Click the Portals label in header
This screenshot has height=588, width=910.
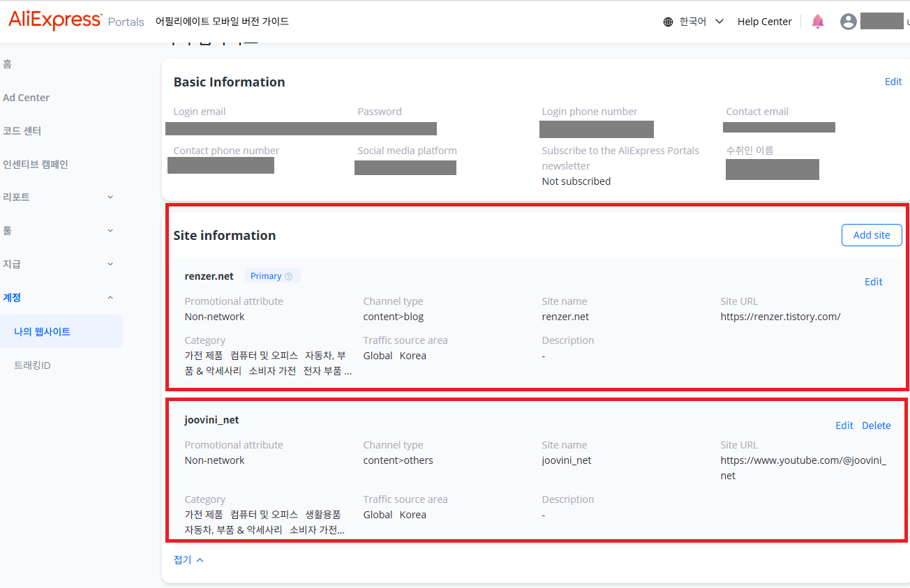pos(126,22)
